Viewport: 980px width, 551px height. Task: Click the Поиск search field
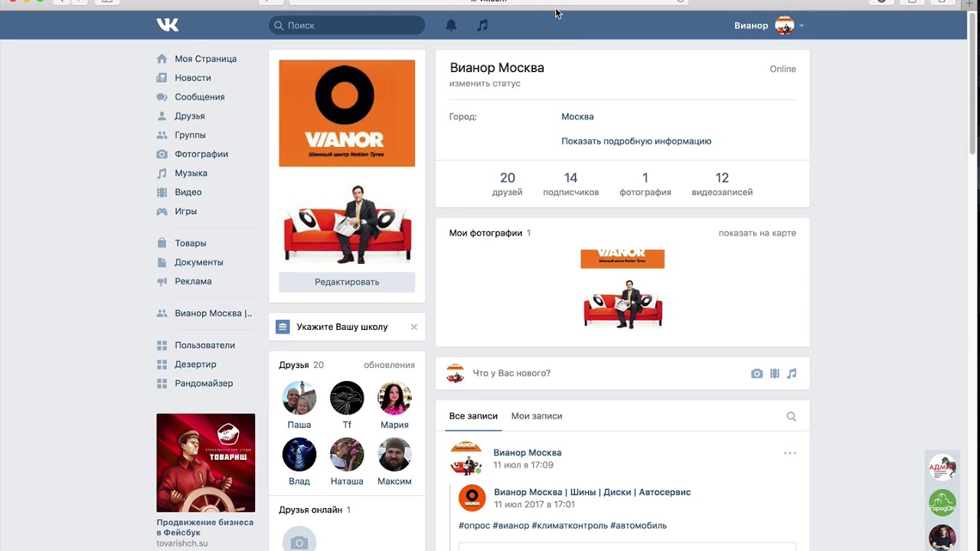pos(347,25)
